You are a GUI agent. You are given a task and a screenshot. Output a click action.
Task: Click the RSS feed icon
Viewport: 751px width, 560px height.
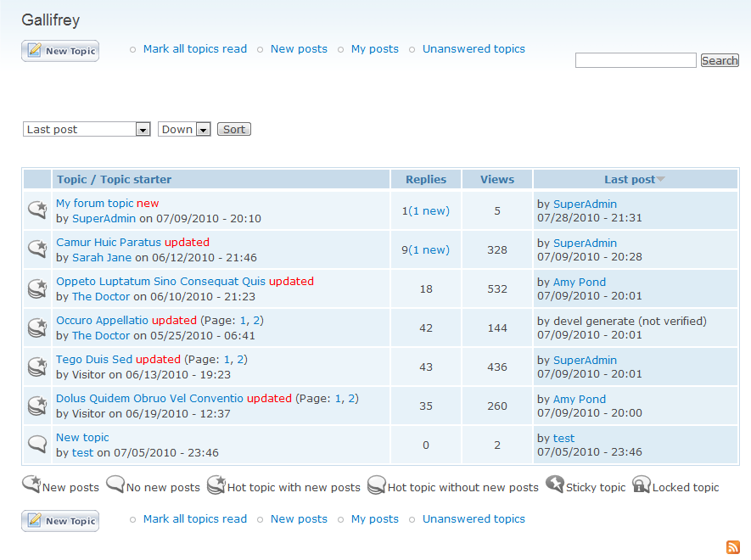click(x=732, y=547)
